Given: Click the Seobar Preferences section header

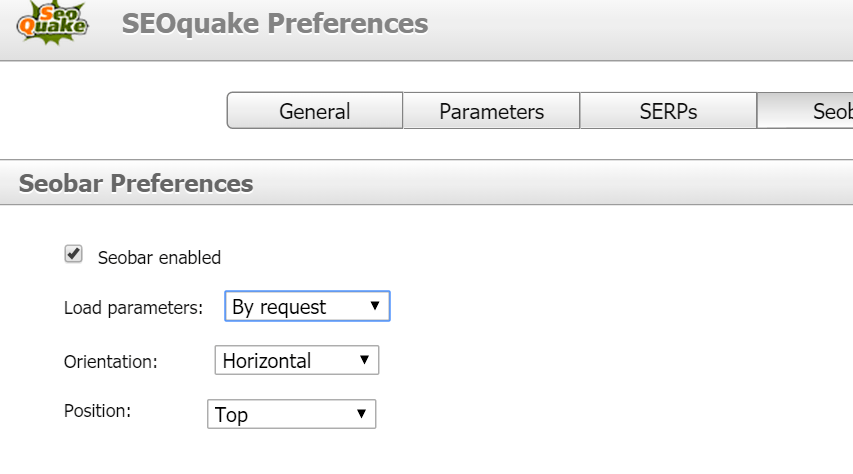Looking at the screenshot, I should (136, 183).
